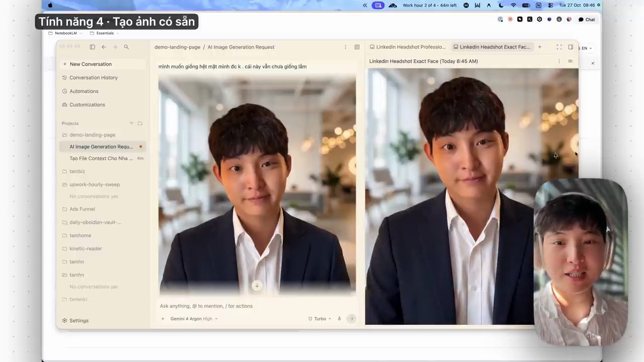Open Linkedin Headshot Exact Face options menu
The image size is (644, 362).
click(x=559, y=61)
